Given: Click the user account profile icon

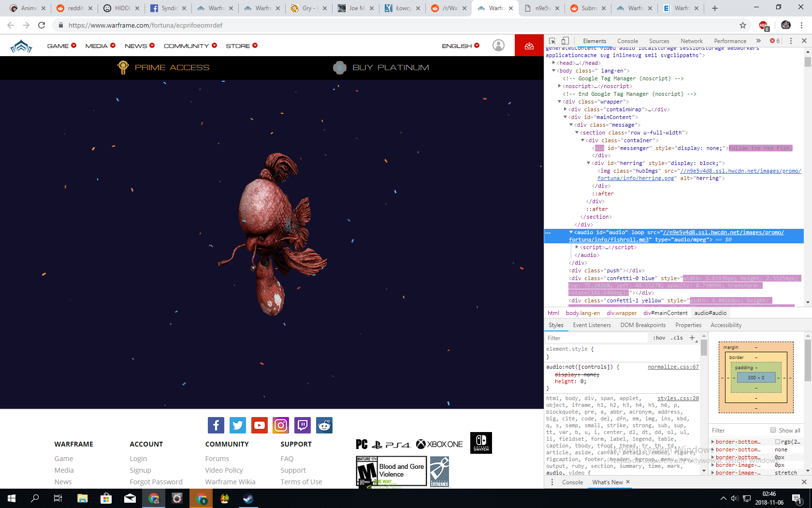Looking at the screenshot, I should pyautogui.click(x=498, y=45).
